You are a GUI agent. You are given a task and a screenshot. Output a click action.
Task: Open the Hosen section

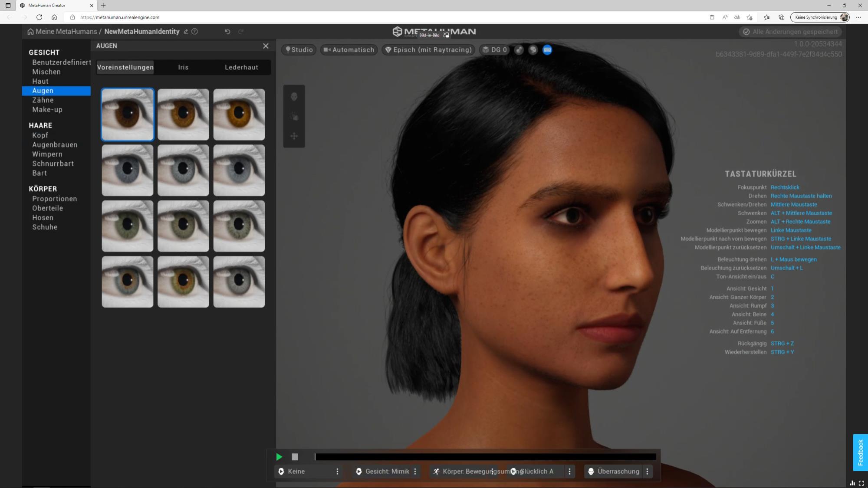43,218
